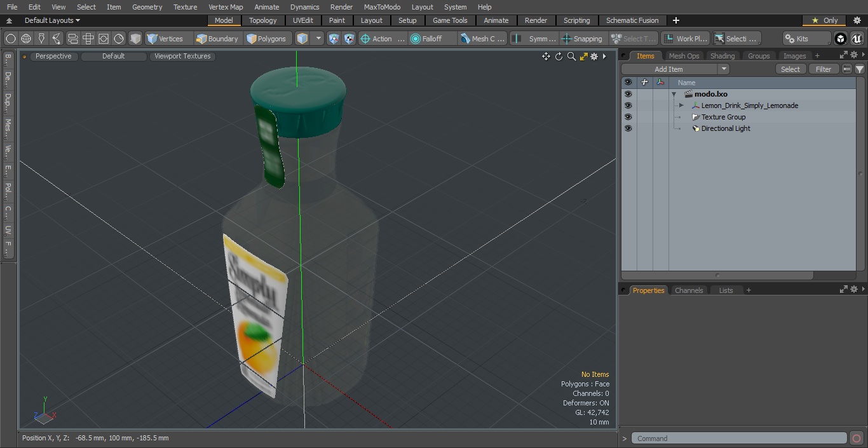Toggle visibility of Texture Group
Image resolution: width=868 pixels, height=448 pixels.
point(628,117)
